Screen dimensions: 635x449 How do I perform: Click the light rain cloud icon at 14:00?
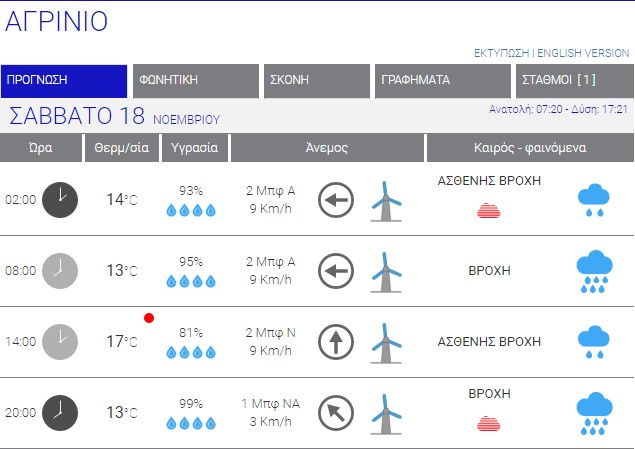(594, 342)
